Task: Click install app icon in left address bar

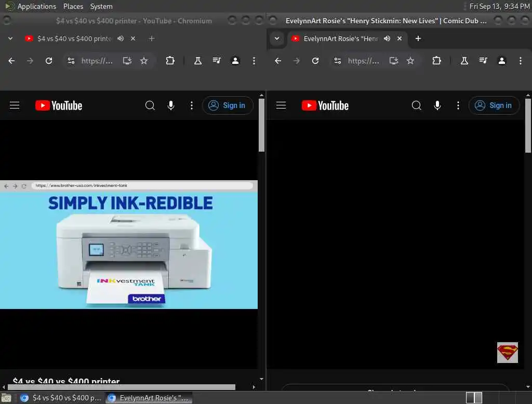Action: tap(127, 61)
